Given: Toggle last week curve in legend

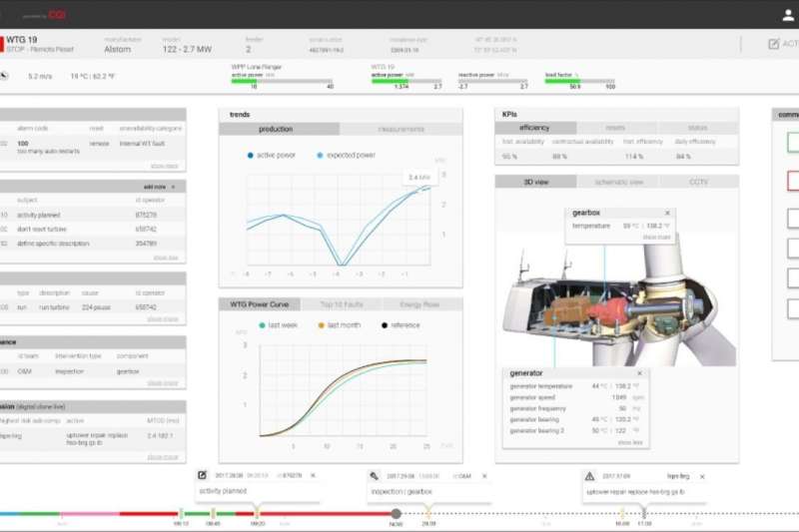Looking at the screenshot, I should (x=279, y=325).
